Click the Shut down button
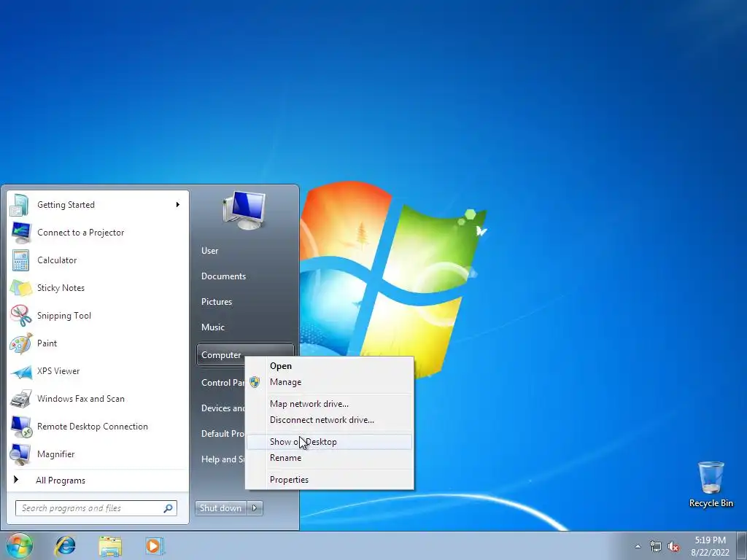Screen dimensions: 747x560 point(220,508)
